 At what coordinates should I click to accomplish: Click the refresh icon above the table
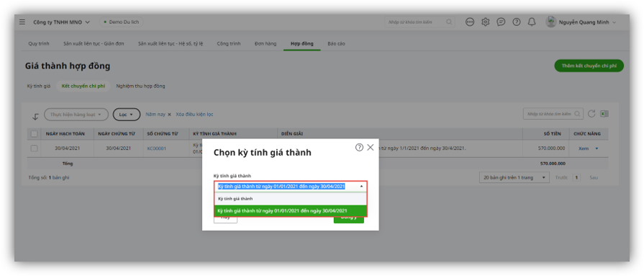(591, 114)
